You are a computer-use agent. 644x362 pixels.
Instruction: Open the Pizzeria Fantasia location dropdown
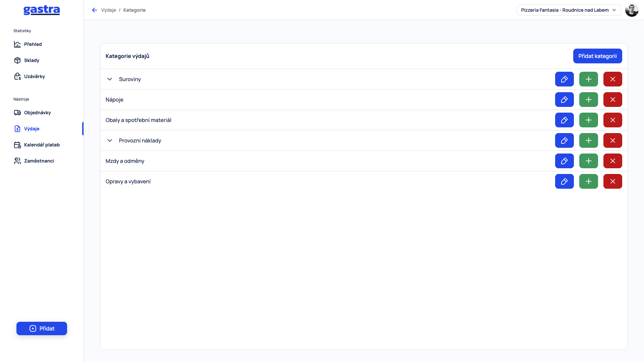click(569, 10)
